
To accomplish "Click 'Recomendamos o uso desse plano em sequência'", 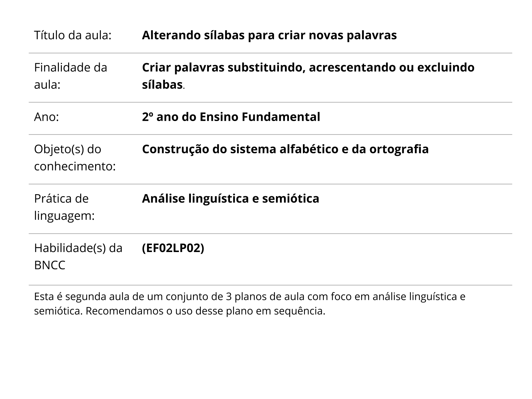I will pyautogui.click(x=205, y=311).
